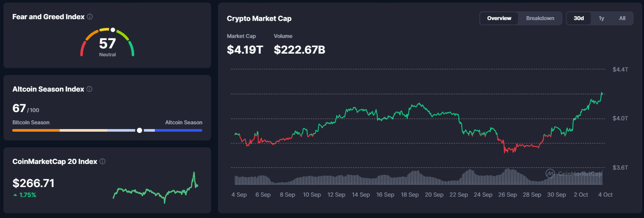The width and height of the screenshot is (644, 218).
Task: Click the Crypto Market Cap heading
Action: coord(259,18)
